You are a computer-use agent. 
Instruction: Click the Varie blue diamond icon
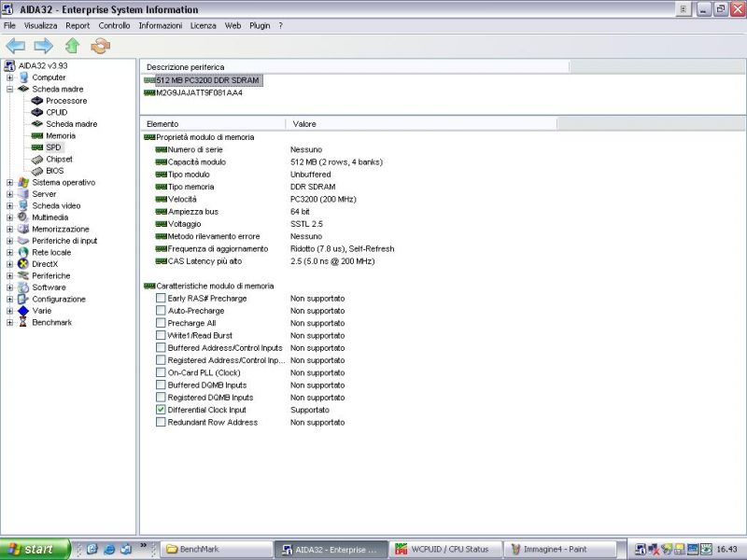click(23, 311)
